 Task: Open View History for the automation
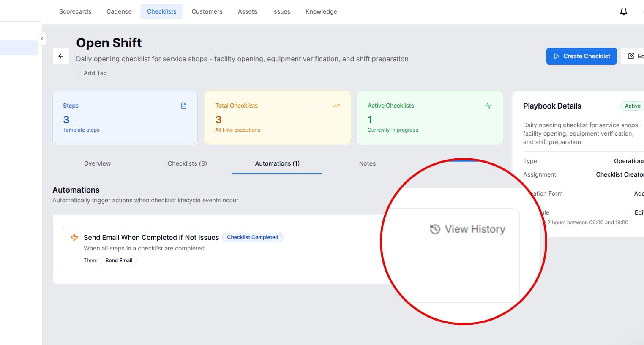pos(468,229)
